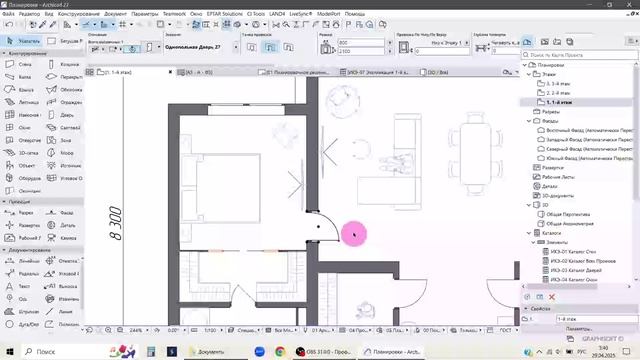The image size is (640, 360).
Task: Open the Teamwork menu
Action: pos(174,14)
